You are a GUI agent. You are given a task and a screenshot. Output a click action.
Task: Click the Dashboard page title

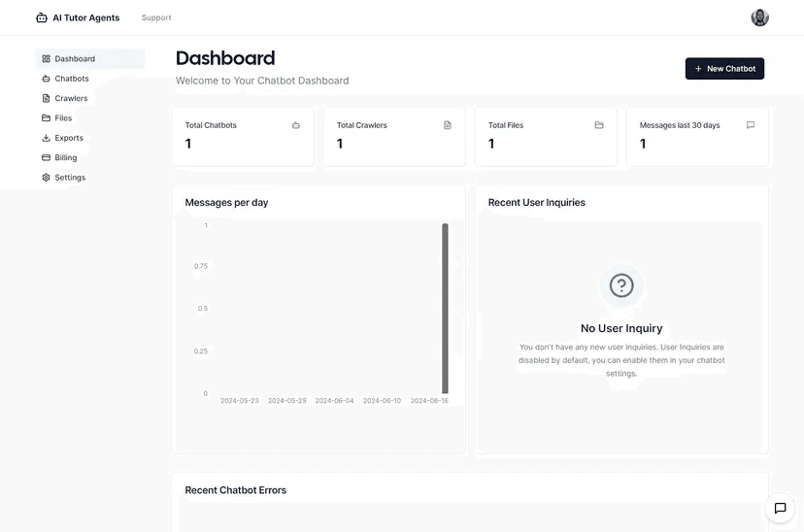225,58
